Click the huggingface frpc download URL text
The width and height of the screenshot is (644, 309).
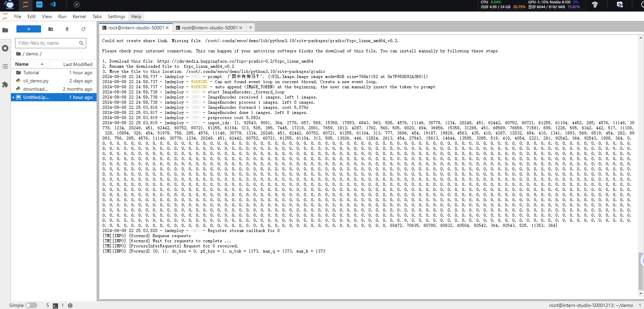(235, 61)
